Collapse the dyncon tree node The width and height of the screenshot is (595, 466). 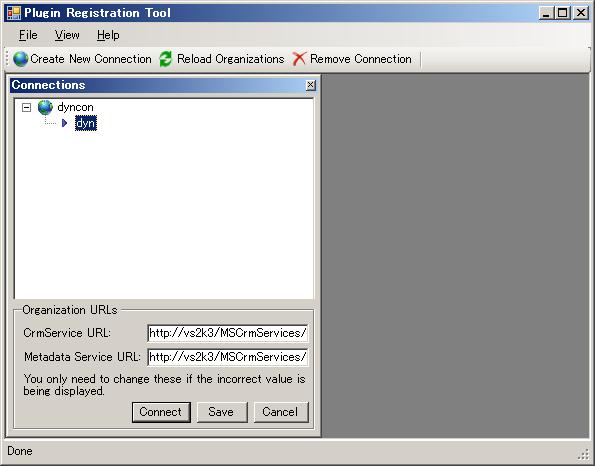tap(26, 108)
